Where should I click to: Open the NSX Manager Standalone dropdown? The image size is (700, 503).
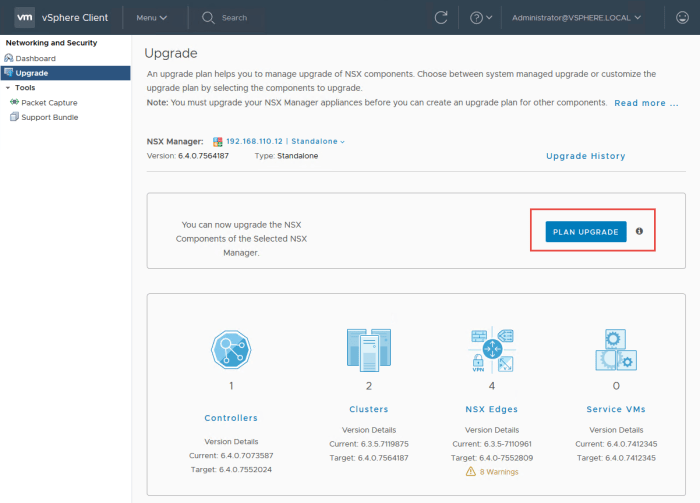pos(318,142)
